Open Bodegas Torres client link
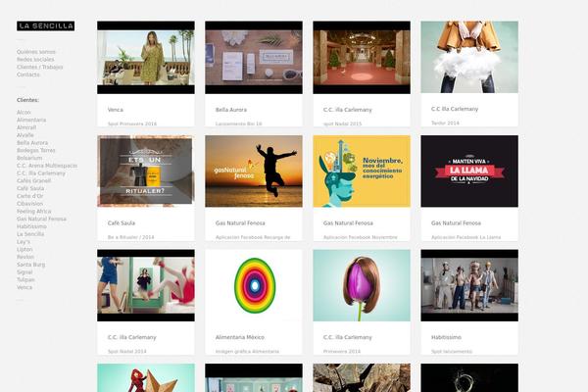This screenshot has height=392, width=588. pos(36,150)
